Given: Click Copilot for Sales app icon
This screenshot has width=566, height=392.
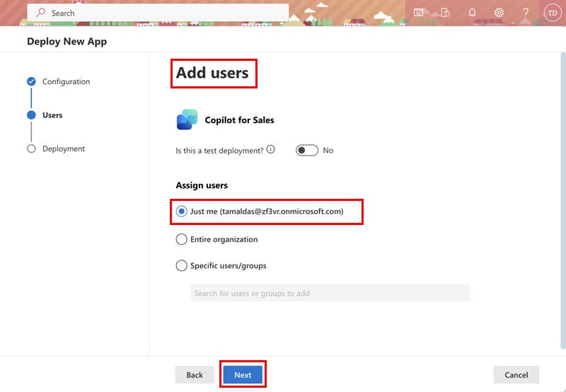Looking at the screenshot, I should [187, 120].
